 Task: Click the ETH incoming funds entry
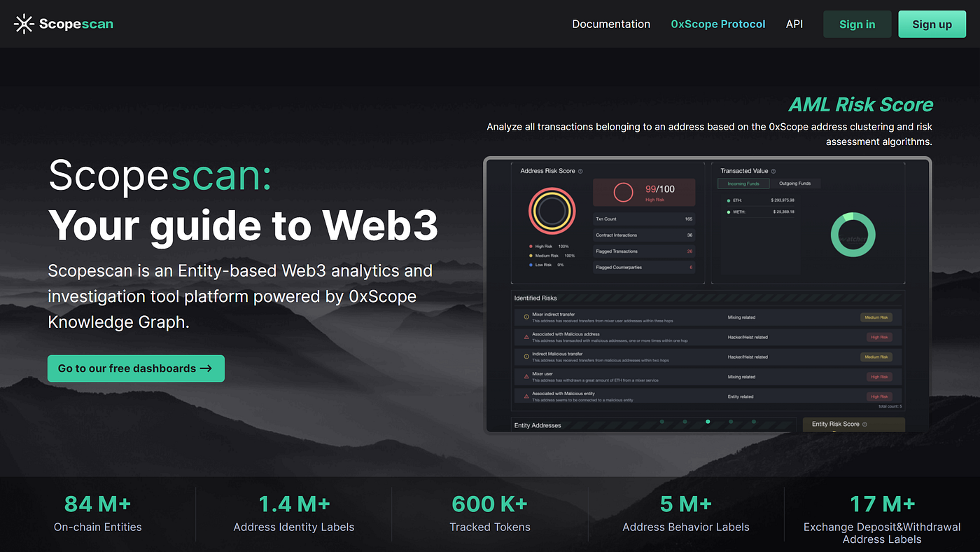pyautogui.click(x=761, y=200)
